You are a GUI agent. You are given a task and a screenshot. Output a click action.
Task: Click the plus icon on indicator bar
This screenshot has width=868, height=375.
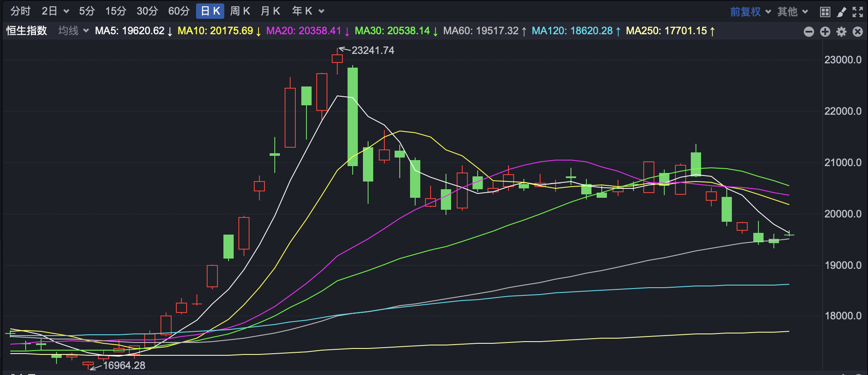pyautogui.click(x=825, y=31)
